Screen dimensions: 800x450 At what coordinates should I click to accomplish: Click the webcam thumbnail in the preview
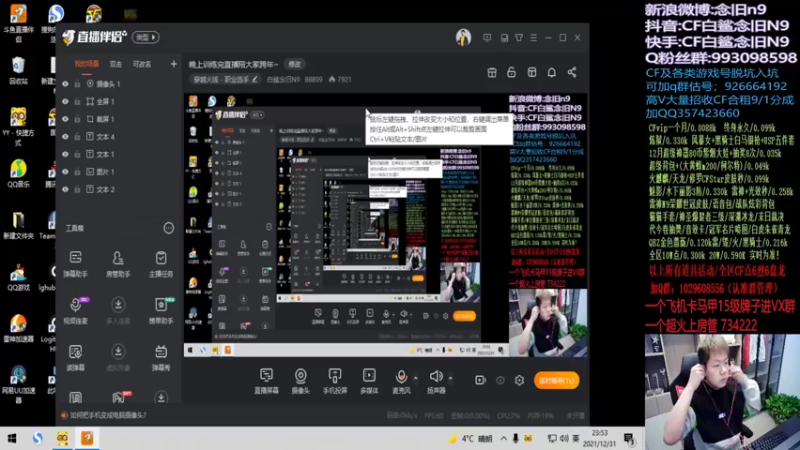tap(547, 322)
